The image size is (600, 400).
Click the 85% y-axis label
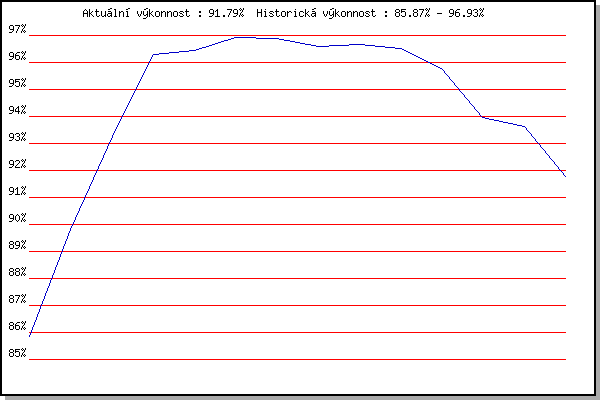[17, 353]
